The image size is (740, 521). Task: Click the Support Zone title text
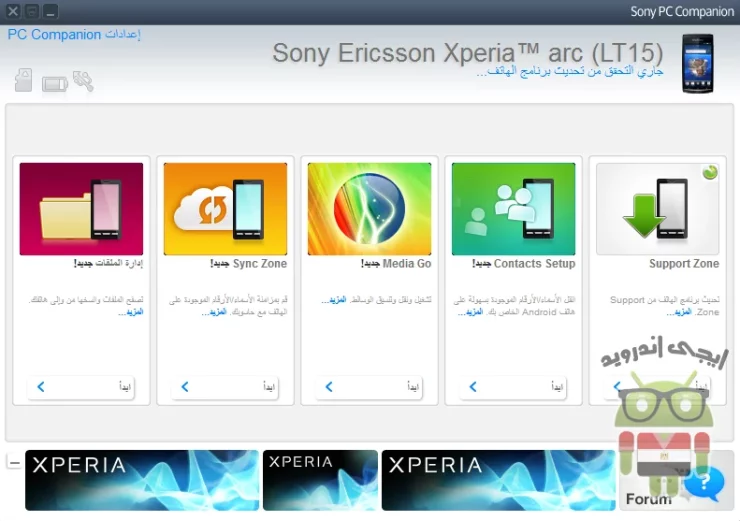click(684, 263)
